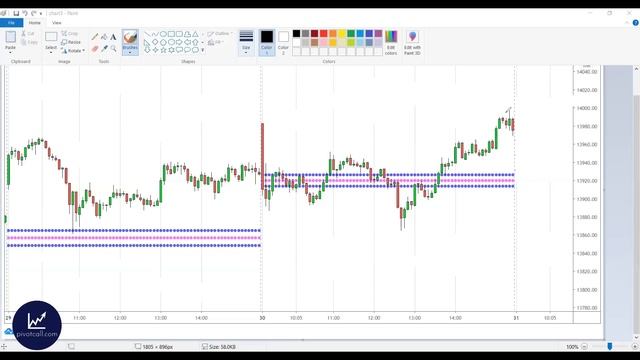Click the image dimensions text in status bar
640x360 pixels.
(x=158, y=347)
